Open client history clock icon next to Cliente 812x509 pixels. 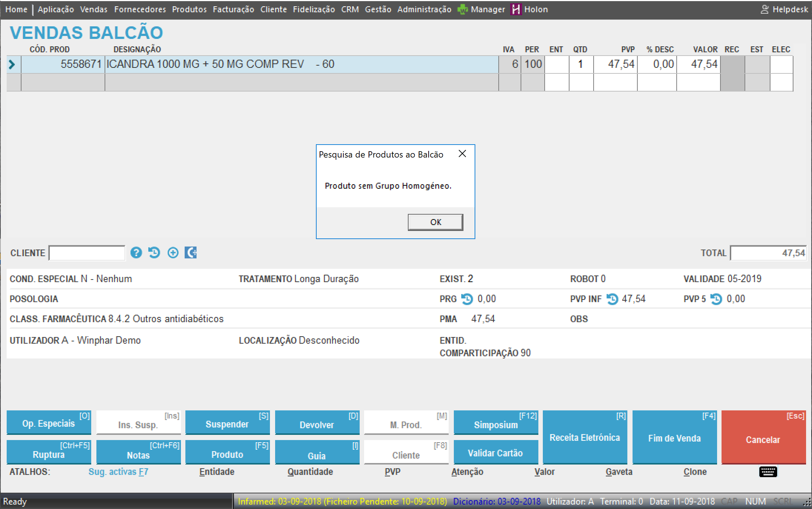(154, 253)
